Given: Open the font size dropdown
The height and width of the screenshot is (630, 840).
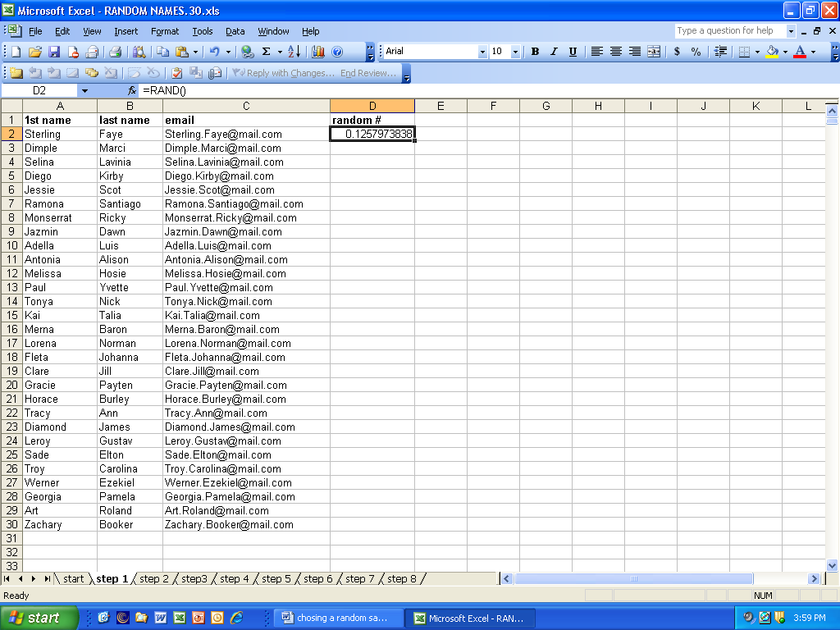Looking at the screenshot, I should pos(515,52).
